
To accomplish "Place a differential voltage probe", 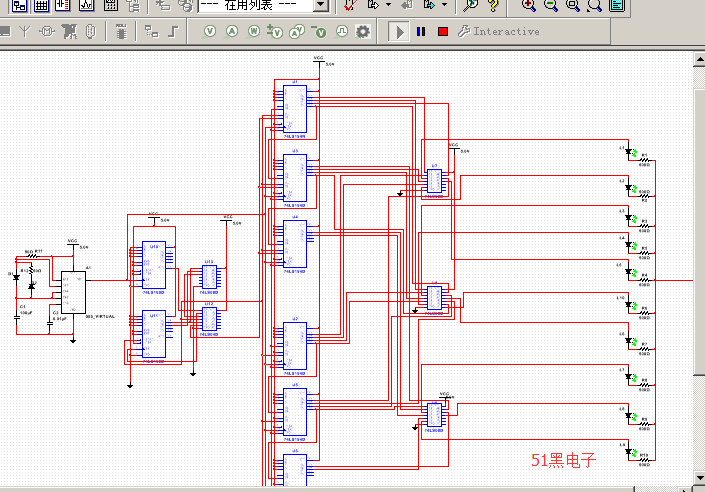I will 275,31.
